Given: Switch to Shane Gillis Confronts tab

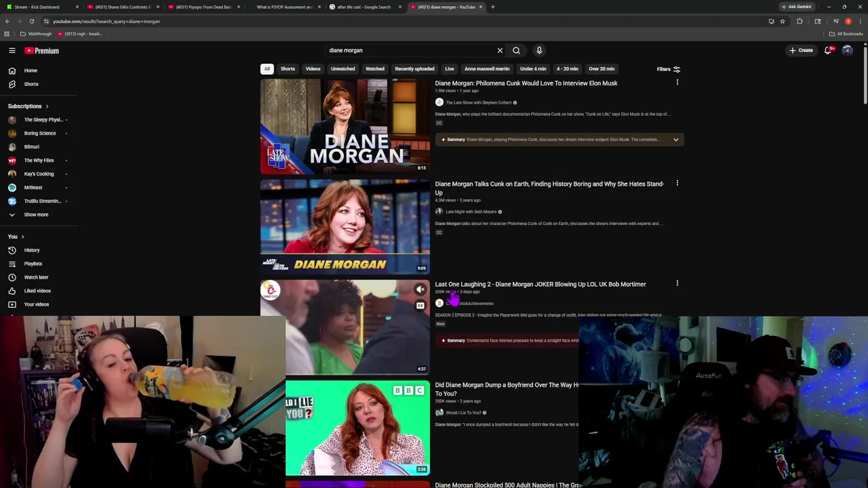Looking at the screenshot, I should 122,7.
